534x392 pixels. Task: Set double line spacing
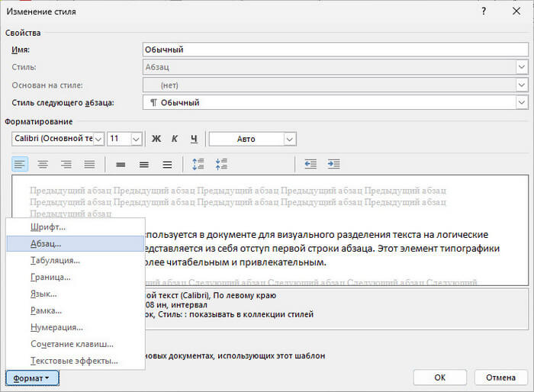click(167, 165)
